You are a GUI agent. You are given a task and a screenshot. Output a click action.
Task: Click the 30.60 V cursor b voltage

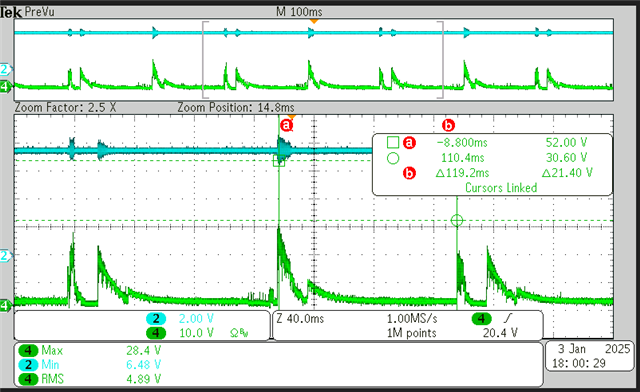coord(566,158)
